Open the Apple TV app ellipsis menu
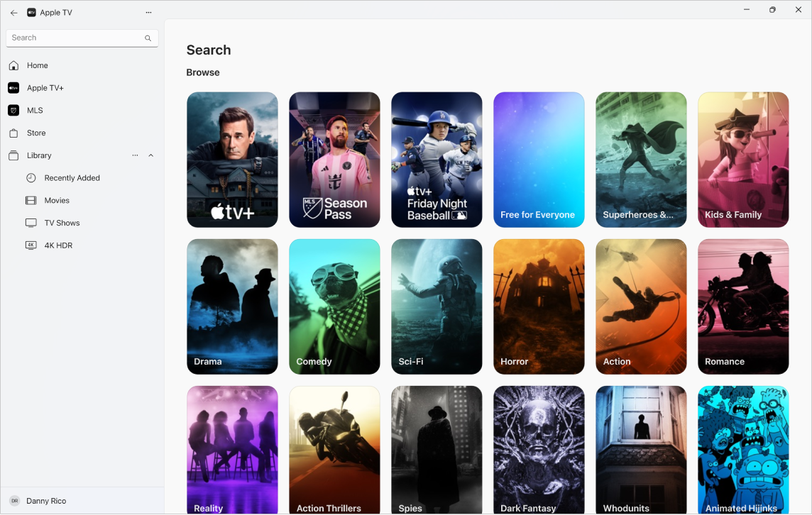 click(148, 12)
